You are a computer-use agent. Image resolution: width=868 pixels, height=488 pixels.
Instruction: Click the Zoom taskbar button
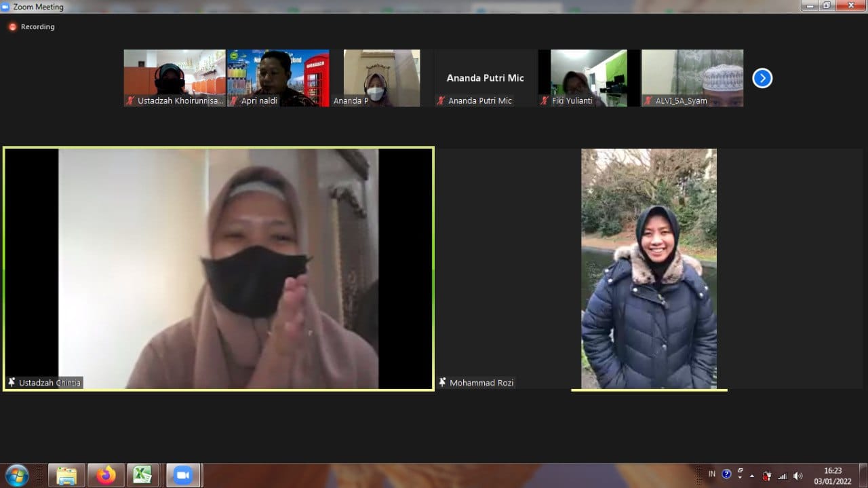[182, 475]
